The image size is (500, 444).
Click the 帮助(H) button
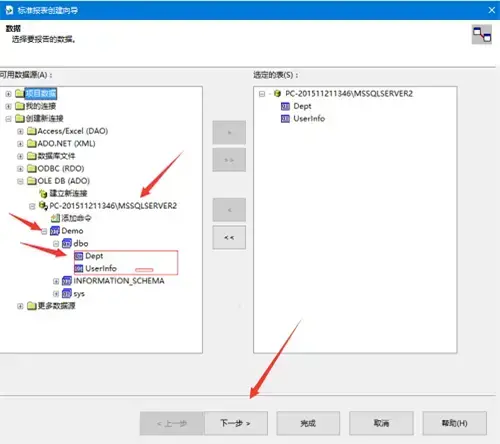pyautogui.click(x=455, y=423)
